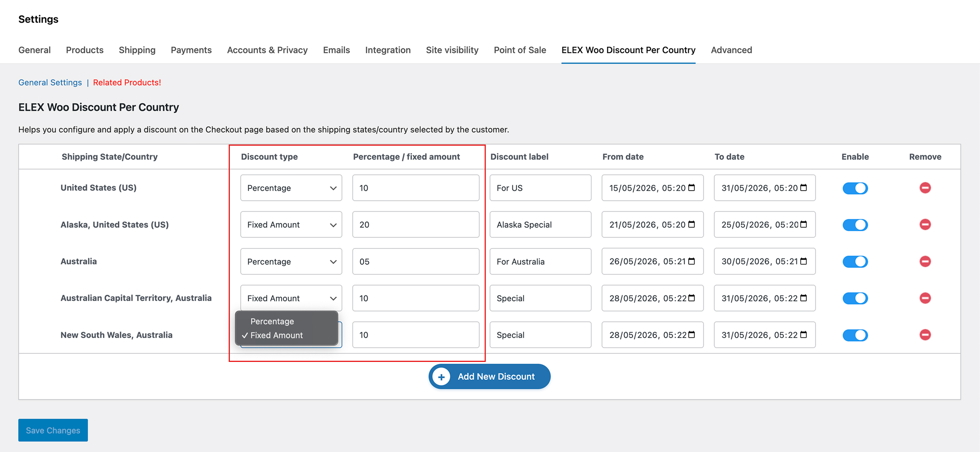Viewport: 980px width, 452px height.
Task: Click the 'New South Wales, Australia' row name
Action: [117, 335]
